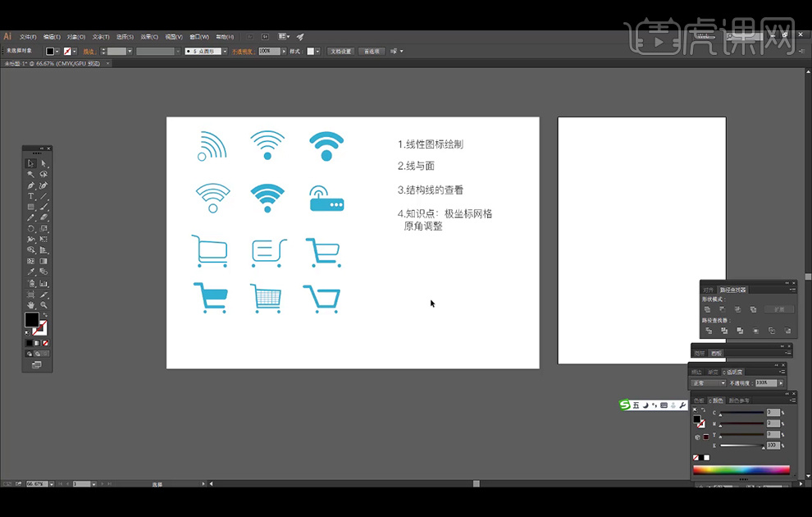Click Unite in Pathfinder shape modes
Viewport: 812px width, 517px height.
coord(707,309)
